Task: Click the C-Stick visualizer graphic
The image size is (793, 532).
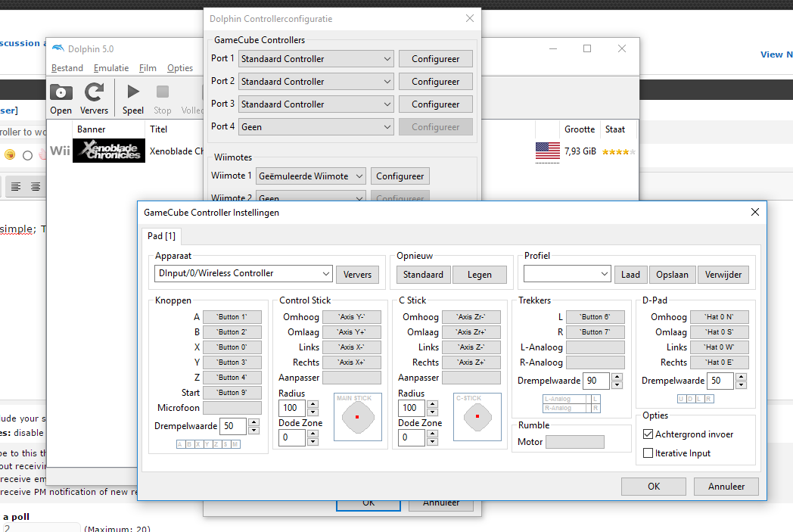Action: click(477, 417)
